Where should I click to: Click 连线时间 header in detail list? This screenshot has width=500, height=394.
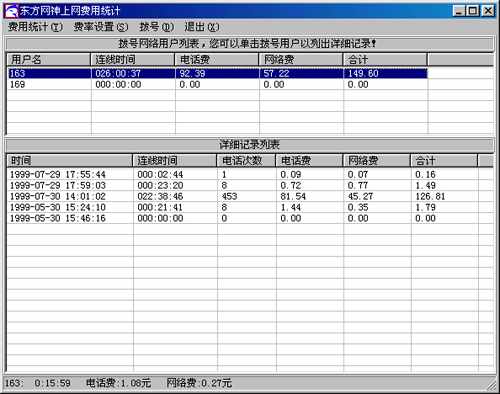click(x=175, y=161)
